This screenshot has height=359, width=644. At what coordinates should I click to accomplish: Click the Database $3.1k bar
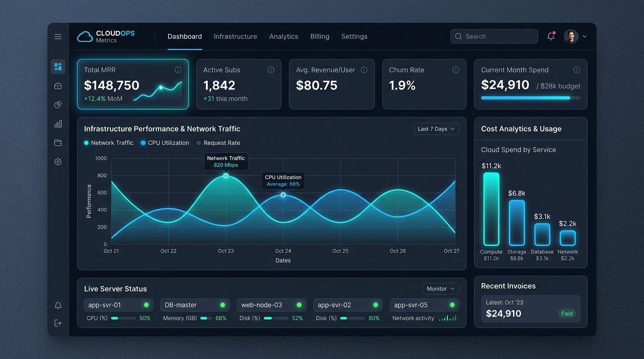(542, 235)
